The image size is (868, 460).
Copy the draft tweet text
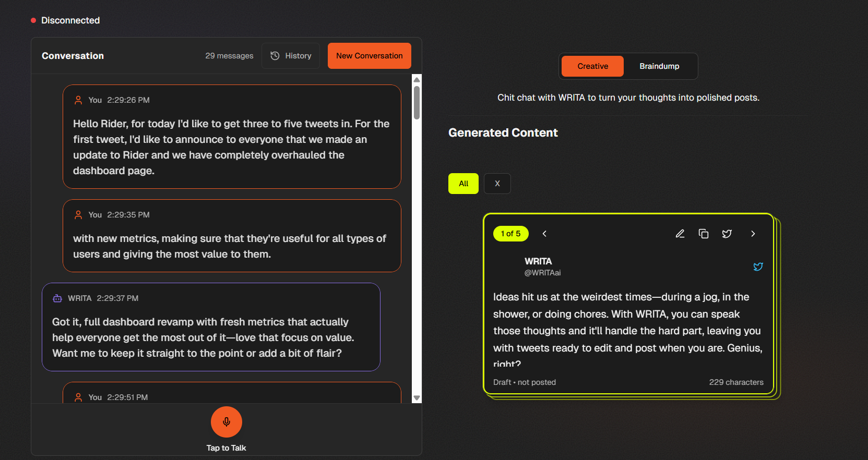point(704,234)
